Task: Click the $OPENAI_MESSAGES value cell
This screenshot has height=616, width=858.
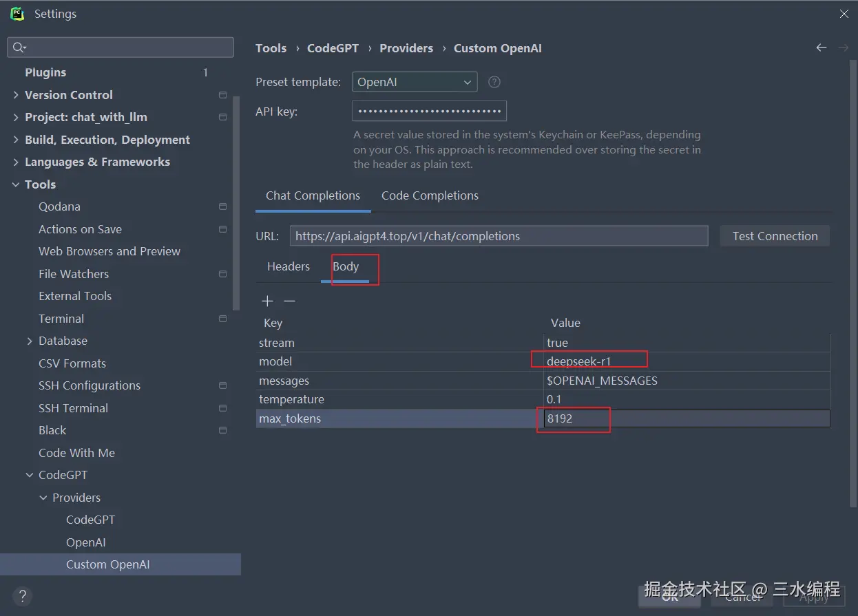Action: (x=687, y=381)
